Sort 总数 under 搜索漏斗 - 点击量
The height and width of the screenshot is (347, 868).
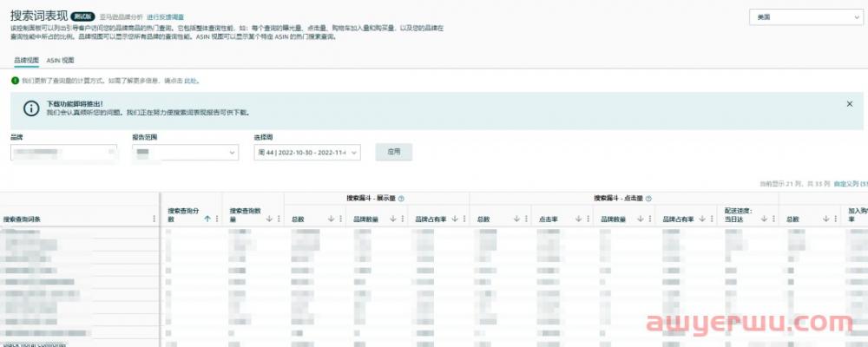click(x=517, y=219)
